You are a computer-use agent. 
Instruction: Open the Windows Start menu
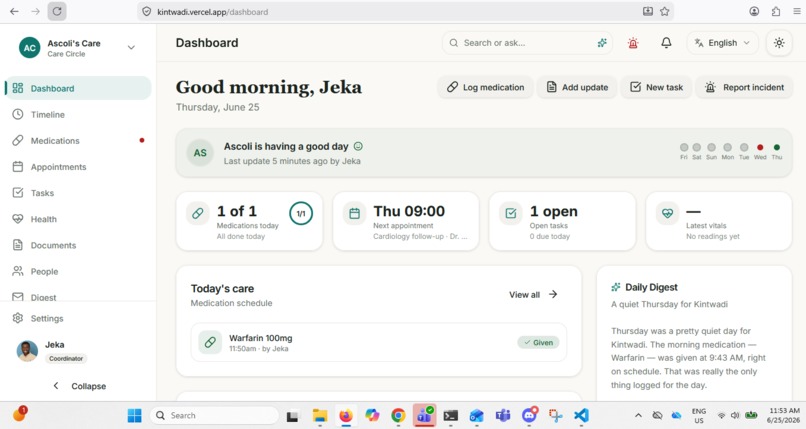135,415
